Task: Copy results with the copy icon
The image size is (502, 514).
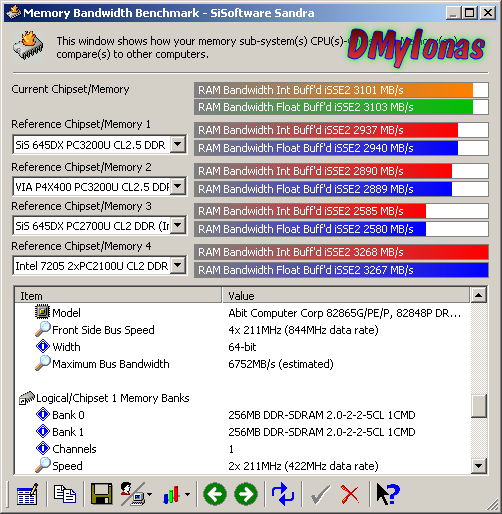Action: tap(65, 494)
